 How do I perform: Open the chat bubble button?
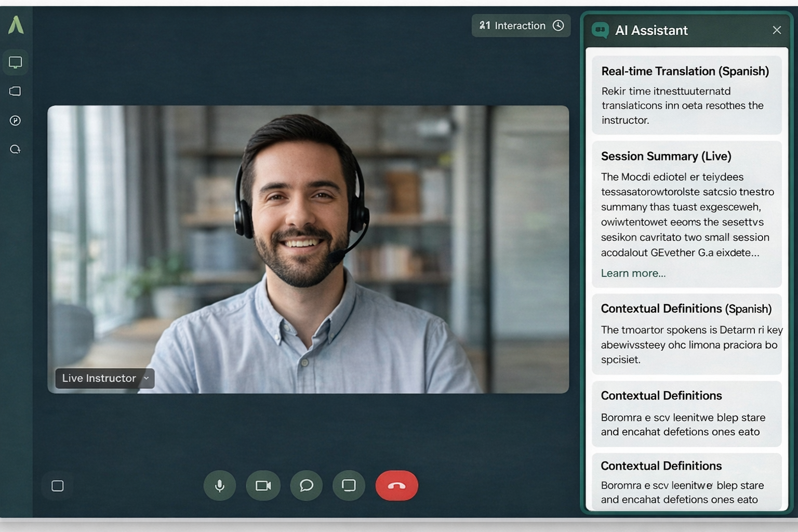pyautogui.click(x=307, y=486)
